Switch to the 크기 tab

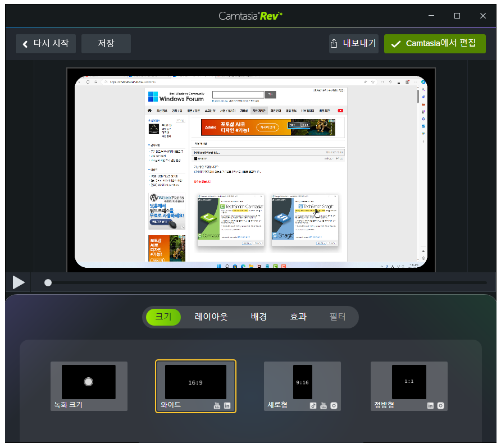point(163,317)
